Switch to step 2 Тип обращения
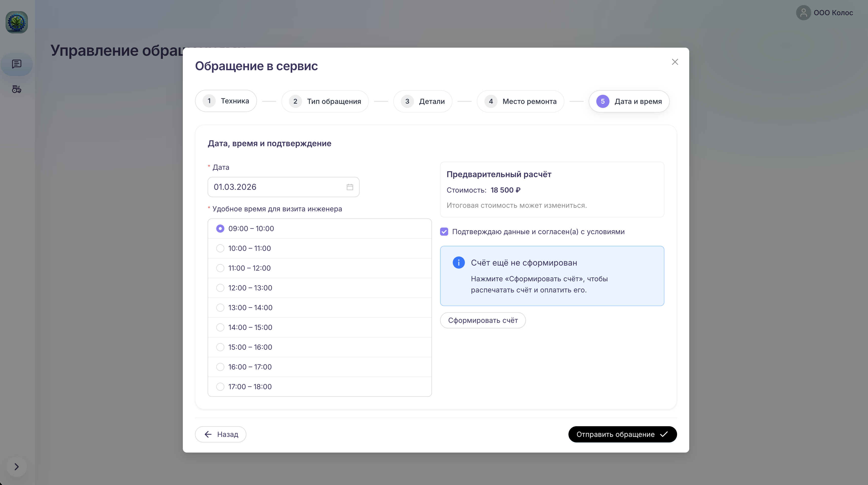Image resolution: width=868 pixels, height=485 pixels. click(x=325, y=102)
